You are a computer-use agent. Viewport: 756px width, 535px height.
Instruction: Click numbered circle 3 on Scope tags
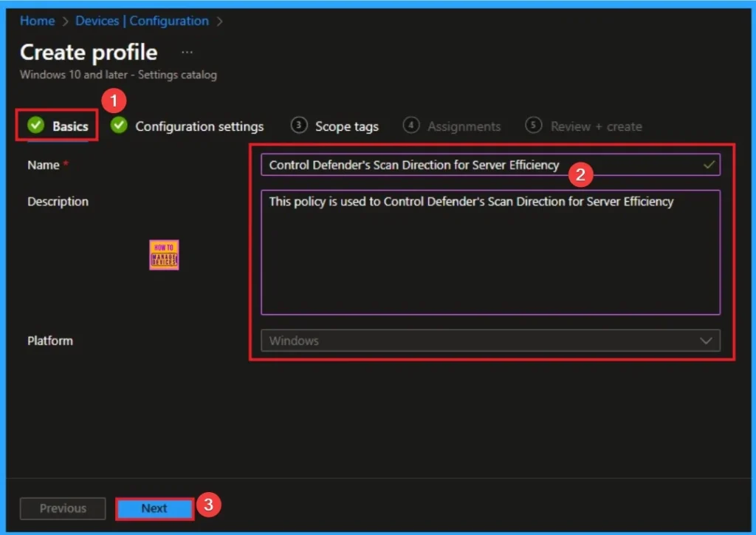tap(299, 126)
